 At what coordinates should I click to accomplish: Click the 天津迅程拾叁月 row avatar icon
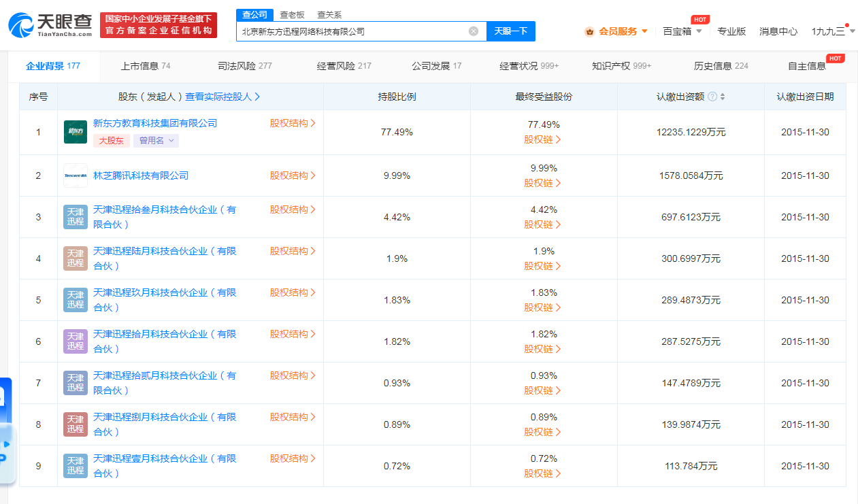(x=76, y=217)
